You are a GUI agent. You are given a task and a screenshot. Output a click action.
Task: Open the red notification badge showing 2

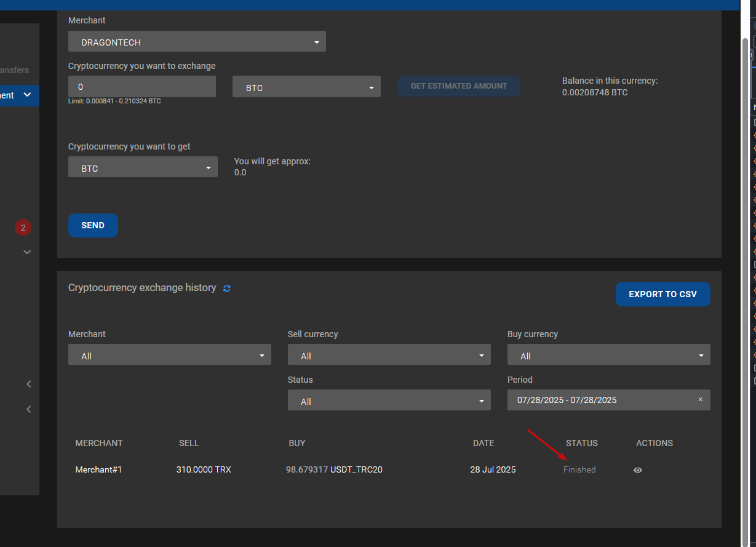23,228
